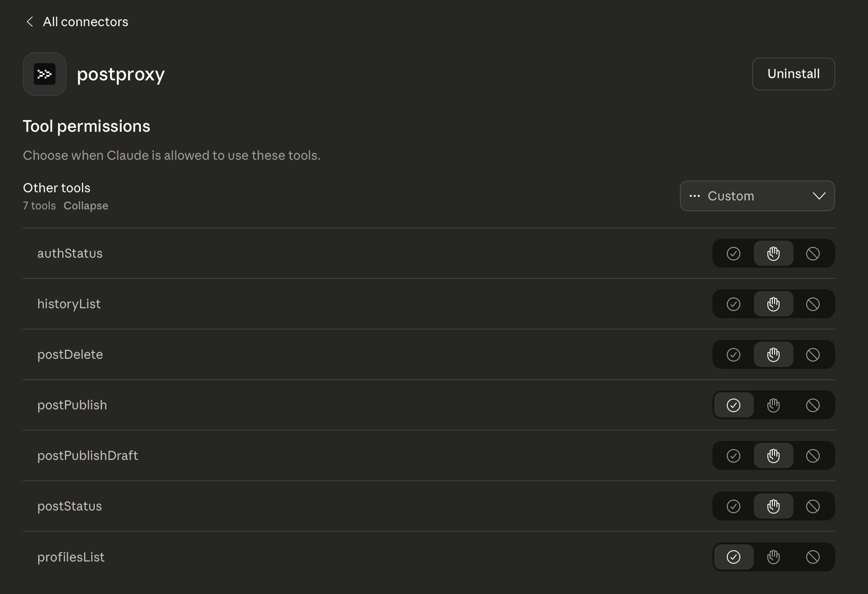The image size is (868, 594).
Task: Set postPublishDraft permission to deny
Action: [813, 455]
